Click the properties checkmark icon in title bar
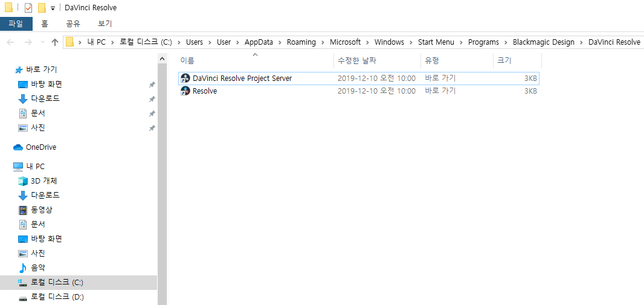 click(x=28, y=8)
